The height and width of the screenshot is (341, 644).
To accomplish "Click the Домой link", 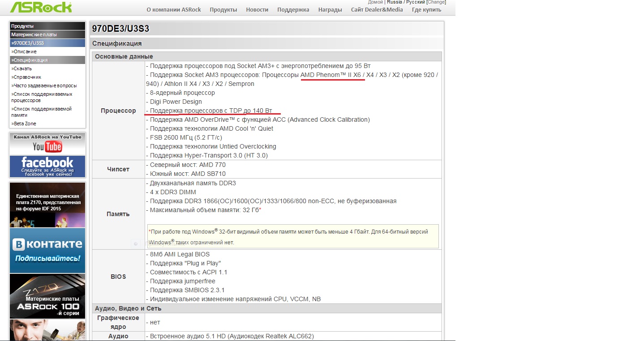I will pos(375,2).
